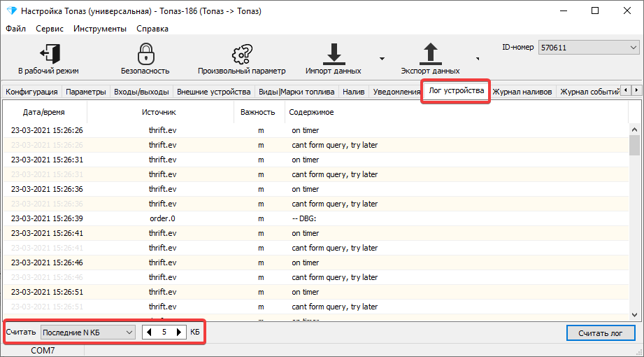Screen dimensions: 644x357
Task: Switch device to working mode
Action: [x=48, y=59]
